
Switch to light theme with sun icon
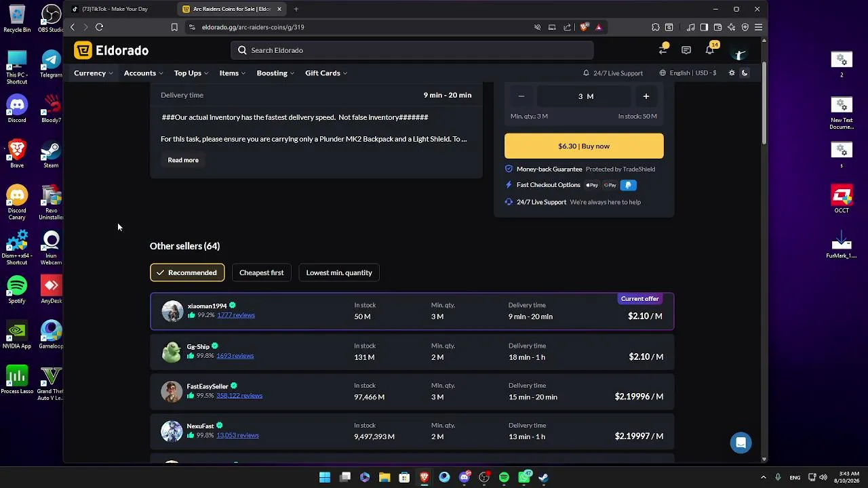pyautogui.click(x=732, y=73)
